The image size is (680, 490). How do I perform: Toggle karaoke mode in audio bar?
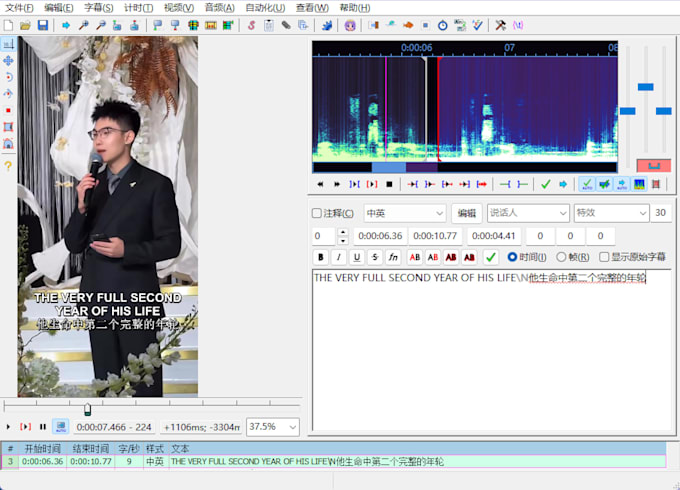[x=656, y=184]
